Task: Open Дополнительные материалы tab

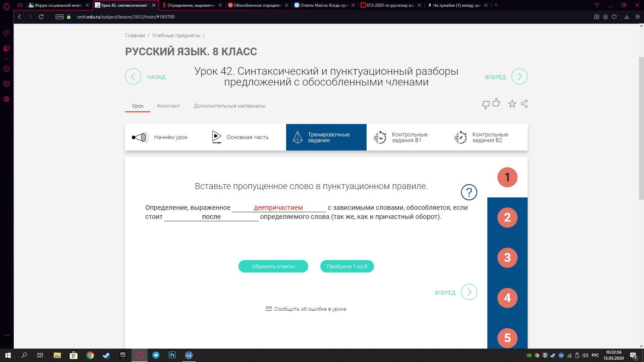Action: pyautogui.click(x=229, y=106)
